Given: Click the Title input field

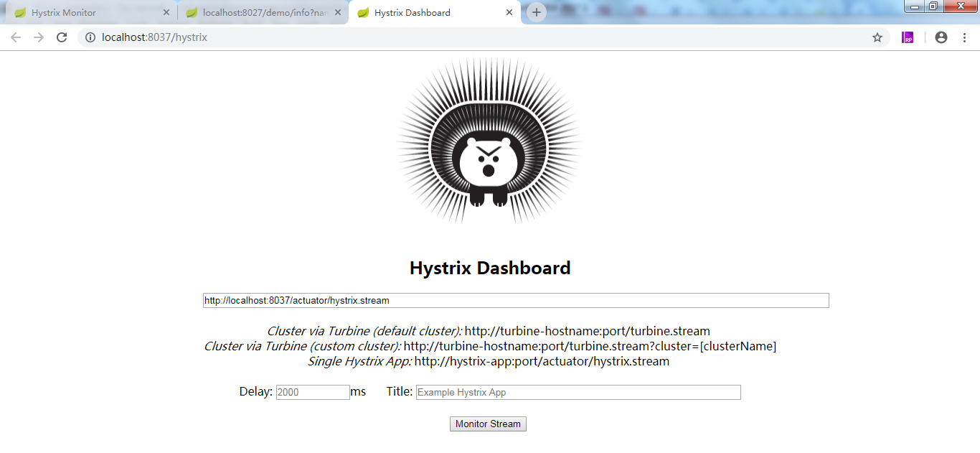Looking at the screenshot, I should click(578, 393).
